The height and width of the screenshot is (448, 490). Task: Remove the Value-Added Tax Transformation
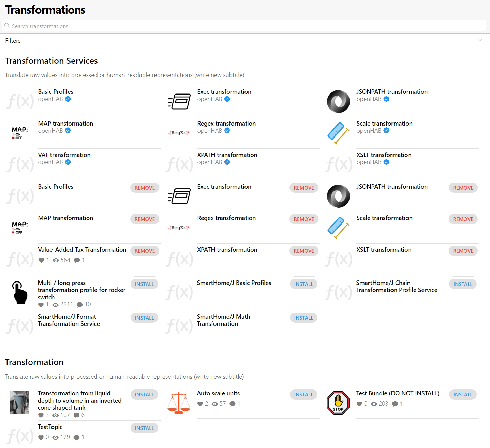(x=145, y=251)
